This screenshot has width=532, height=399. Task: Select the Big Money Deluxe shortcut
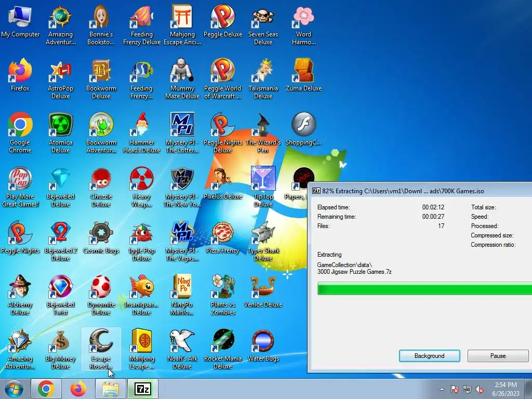[60, 349]
